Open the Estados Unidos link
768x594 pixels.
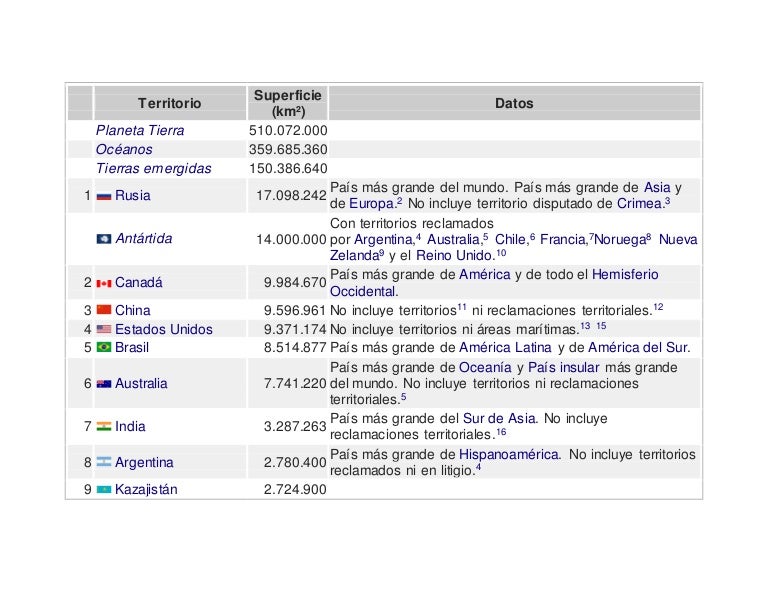pyautogui.click(x=163, y=329)
